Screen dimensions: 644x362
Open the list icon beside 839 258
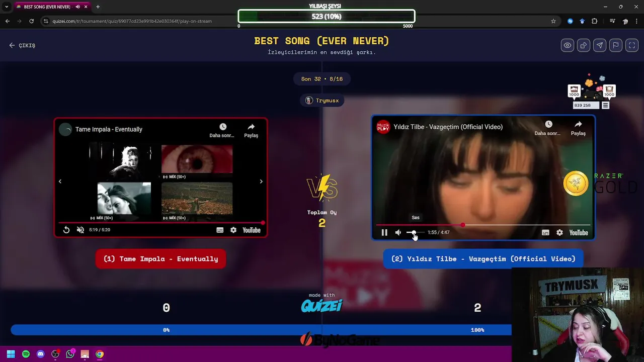(605, 105)
